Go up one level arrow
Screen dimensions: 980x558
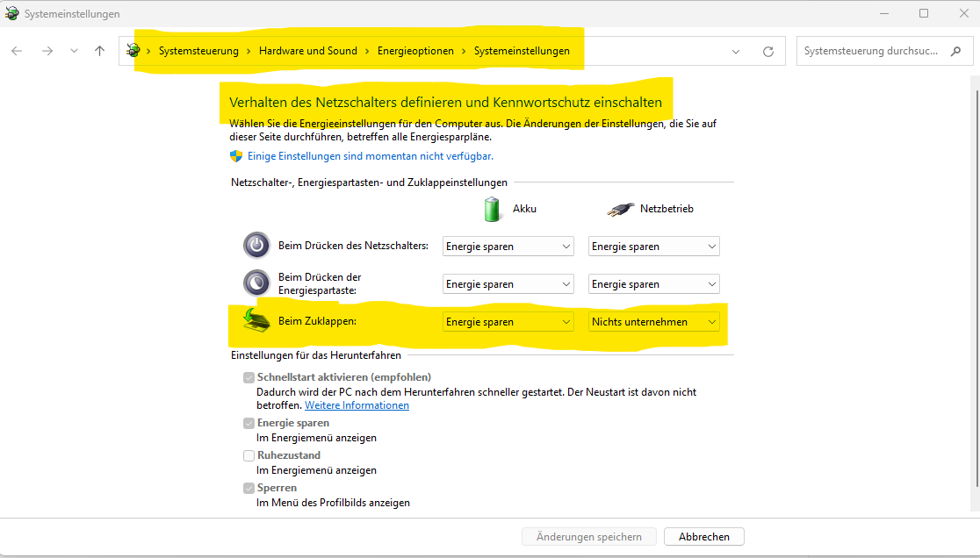(99, 51)
